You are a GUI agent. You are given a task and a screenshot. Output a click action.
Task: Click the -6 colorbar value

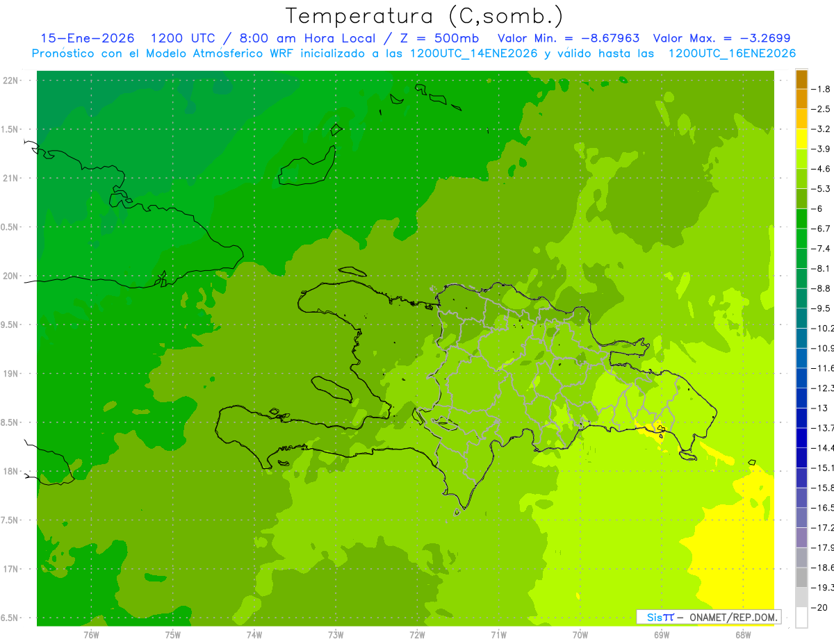[x=818, y=208]
